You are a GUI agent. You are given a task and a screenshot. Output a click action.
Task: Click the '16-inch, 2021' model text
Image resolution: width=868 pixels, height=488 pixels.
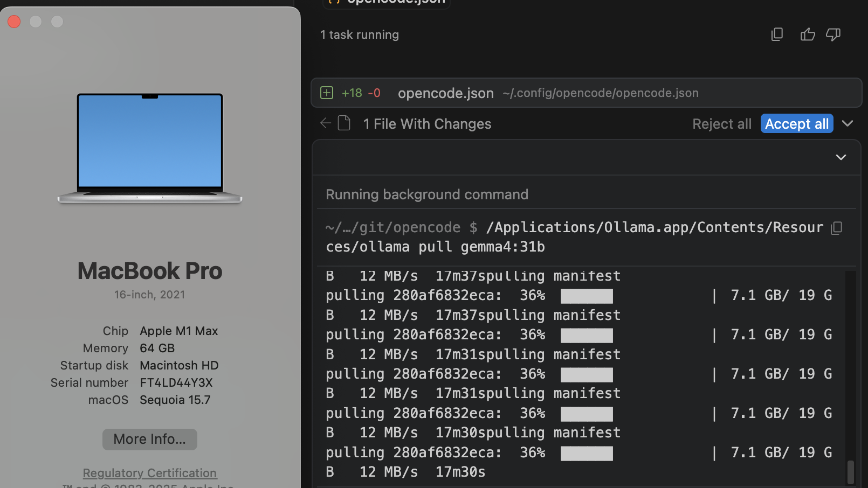click(150, 295)
